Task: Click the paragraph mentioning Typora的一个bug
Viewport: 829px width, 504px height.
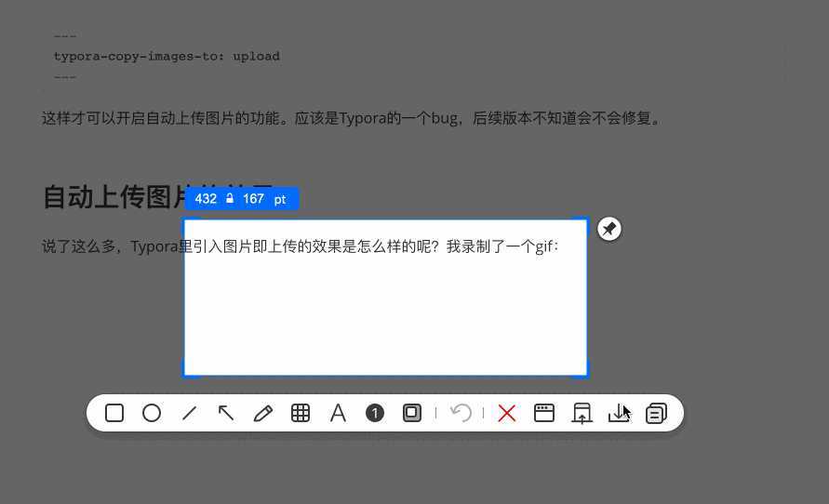Action: (352, 118)
